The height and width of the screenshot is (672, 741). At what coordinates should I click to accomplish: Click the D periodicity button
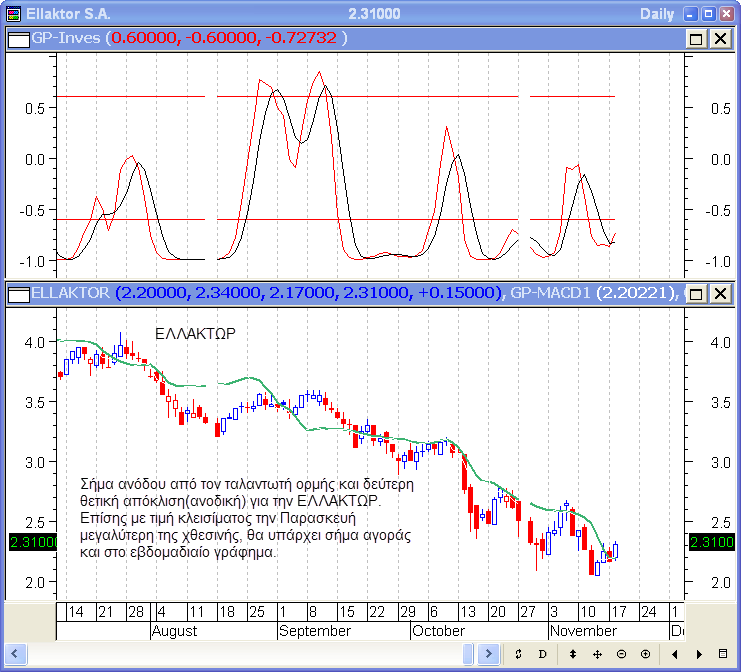coord(543,654)
